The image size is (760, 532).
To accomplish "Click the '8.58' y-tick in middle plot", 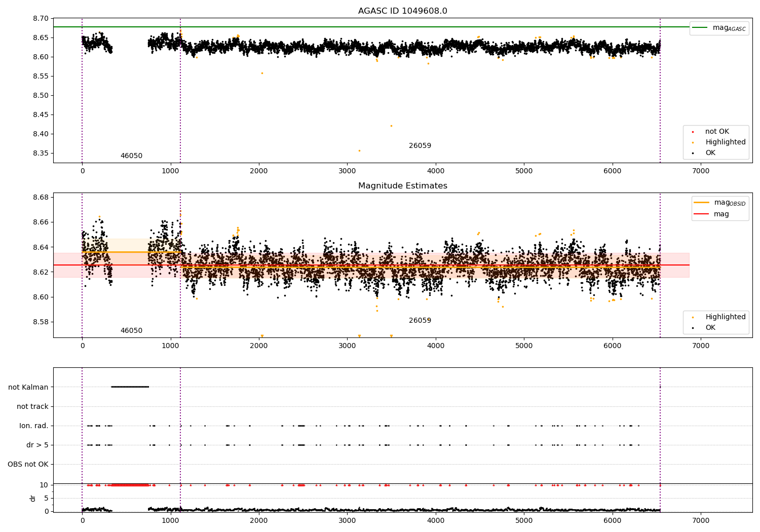I will [x=41, y=322].
